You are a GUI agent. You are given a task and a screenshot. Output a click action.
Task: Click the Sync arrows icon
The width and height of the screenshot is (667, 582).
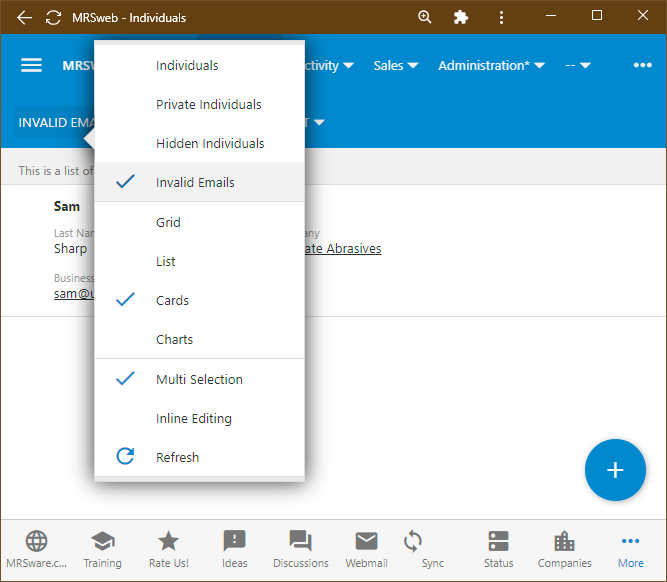coord(413,541)
